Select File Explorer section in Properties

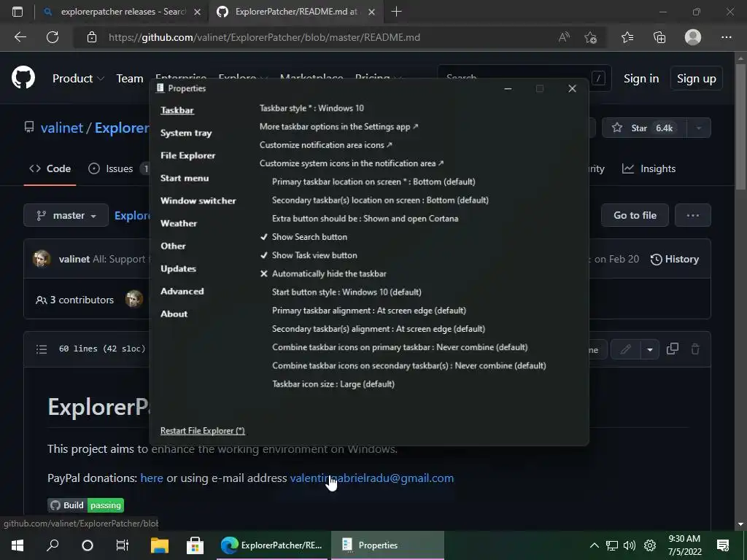(187, 155)
